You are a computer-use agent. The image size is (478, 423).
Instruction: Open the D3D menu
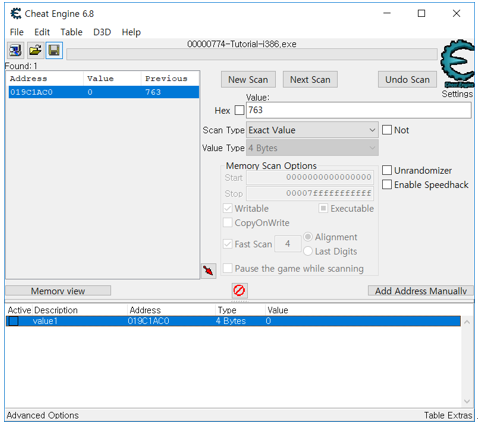pos(102,32)
